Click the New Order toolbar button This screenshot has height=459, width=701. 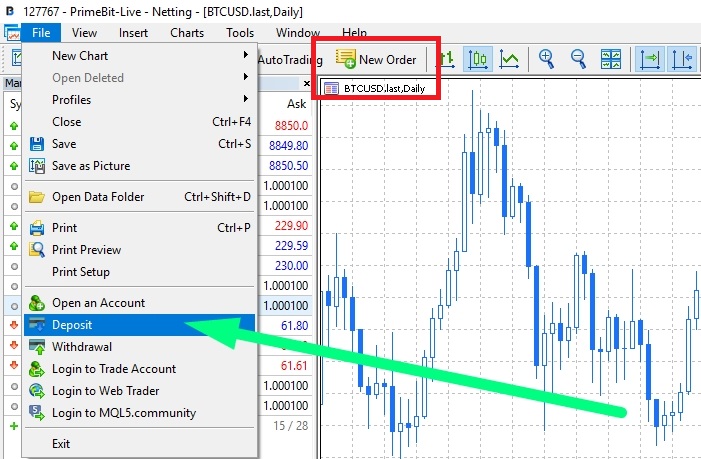point(376,59)
